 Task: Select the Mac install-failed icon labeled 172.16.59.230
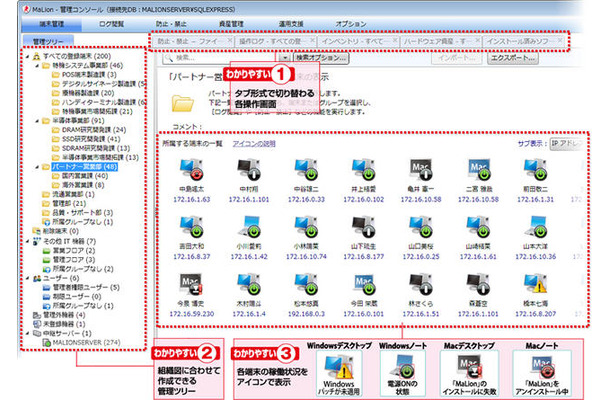click(x=191, y=284)
